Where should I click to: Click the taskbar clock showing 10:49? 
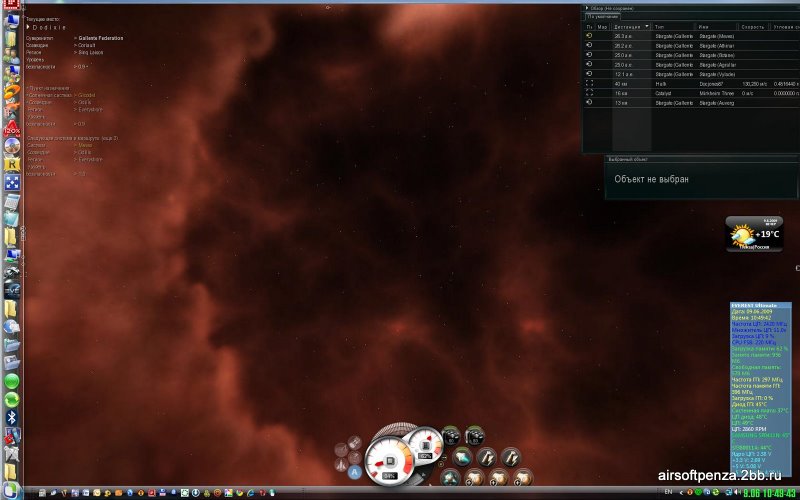770,493
